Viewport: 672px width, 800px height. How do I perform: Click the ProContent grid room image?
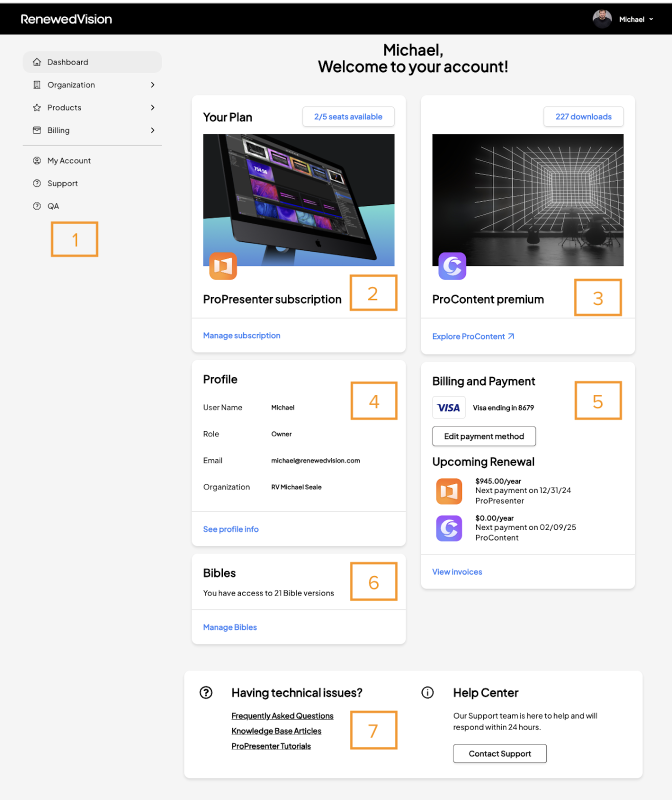click(x=528, y=199)
